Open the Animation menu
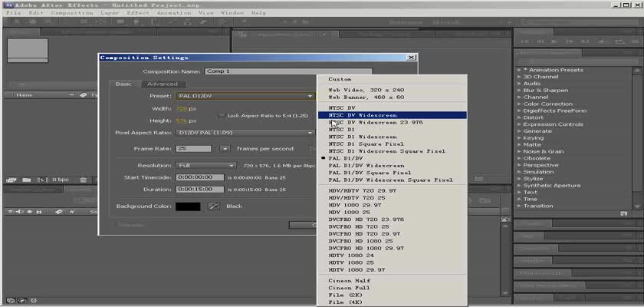The height and width of the screenshot is (307, 644). coord(174,13)
